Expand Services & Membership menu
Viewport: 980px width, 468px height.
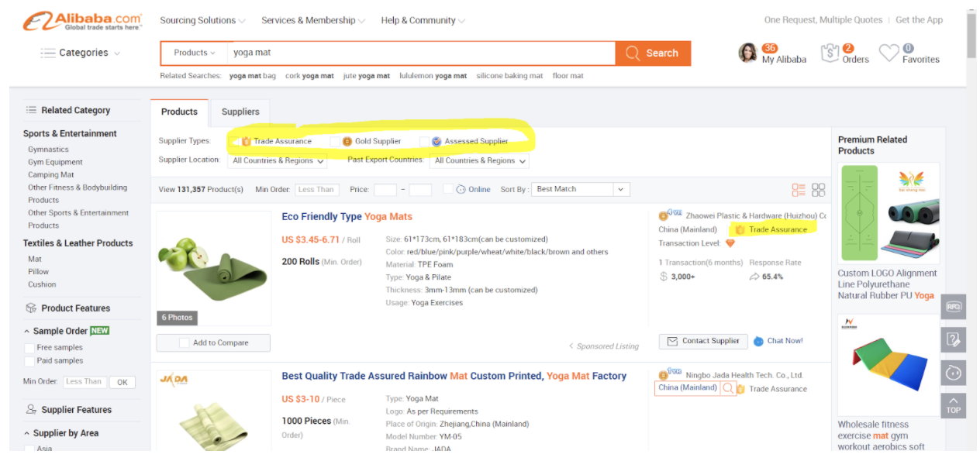(313, 20)
